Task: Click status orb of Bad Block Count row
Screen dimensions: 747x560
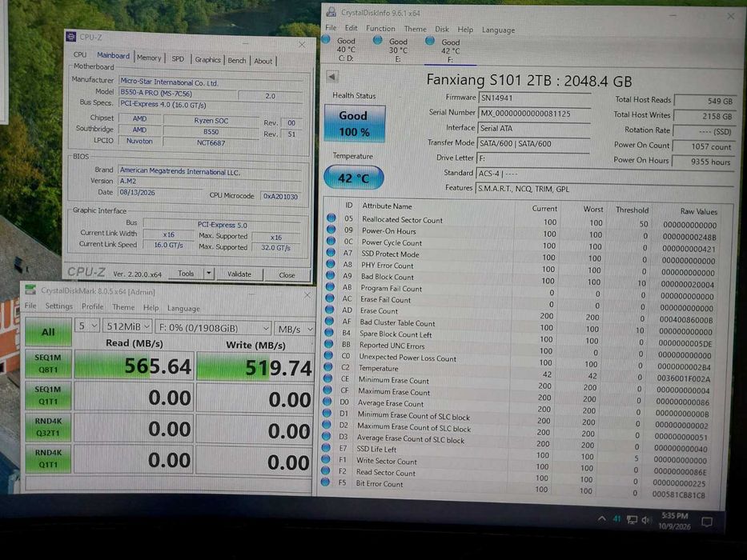Action: [x=330, y=274]
